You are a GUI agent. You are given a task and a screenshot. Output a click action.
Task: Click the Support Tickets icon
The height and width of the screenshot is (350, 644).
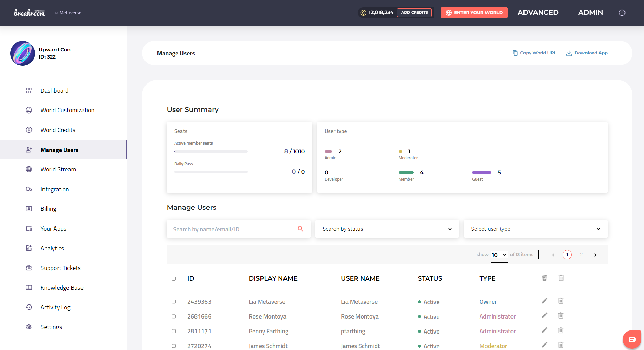(29, 268)
